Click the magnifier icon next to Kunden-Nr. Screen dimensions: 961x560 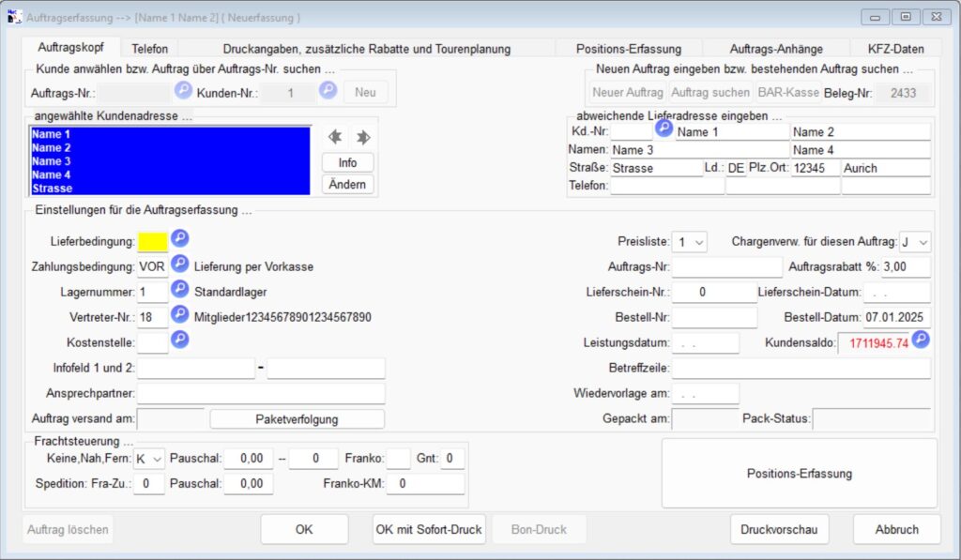point(328,91)
